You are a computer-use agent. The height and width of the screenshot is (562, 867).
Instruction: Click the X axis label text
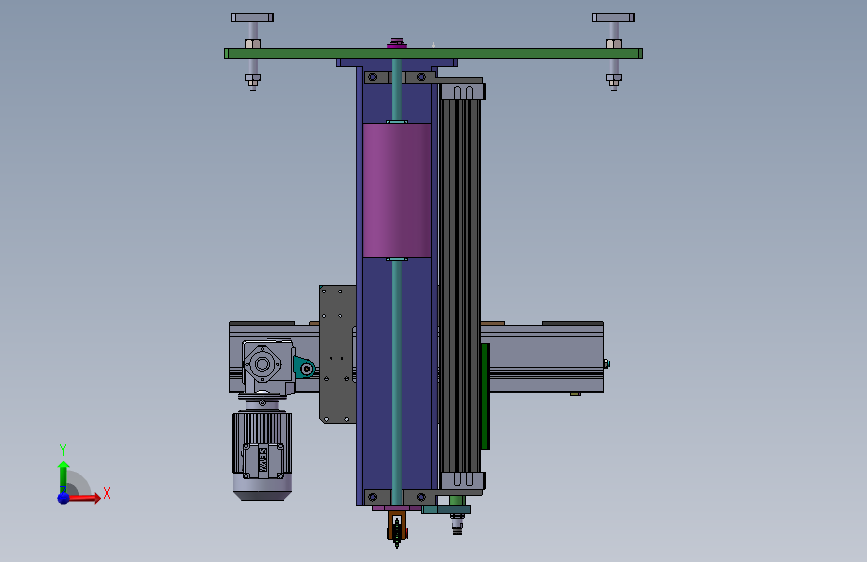(107, 493)
